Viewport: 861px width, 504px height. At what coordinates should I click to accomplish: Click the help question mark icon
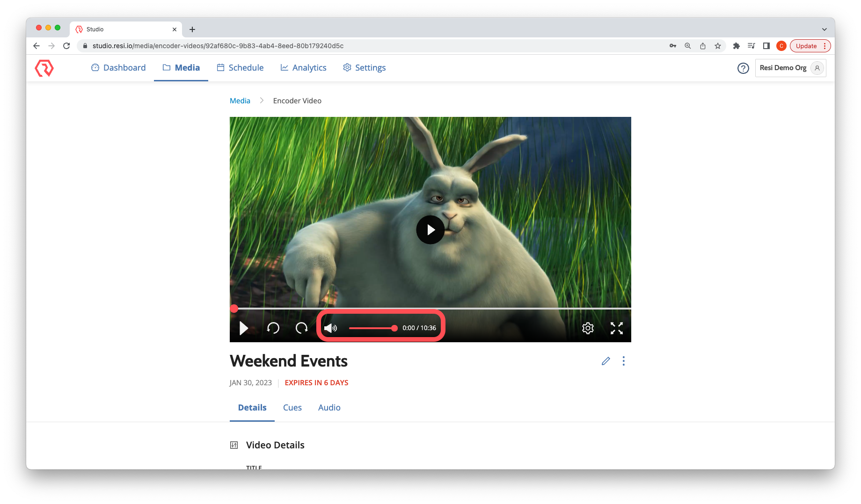(x=743, y=68)
